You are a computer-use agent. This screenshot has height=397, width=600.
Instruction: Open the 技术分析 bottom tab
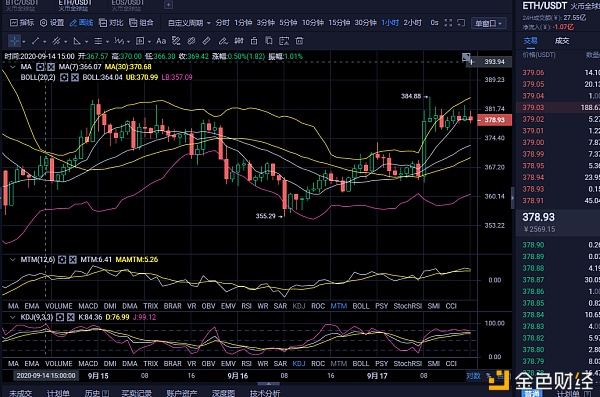265,393
